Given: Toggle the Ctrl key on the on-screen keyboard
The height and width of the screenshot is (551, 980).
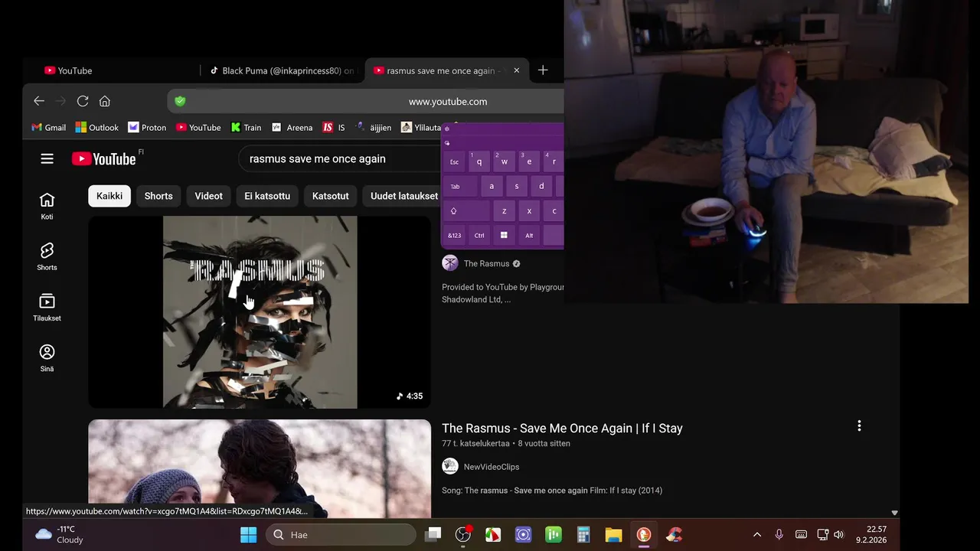Looking at the screenshot, I should (479, 235).
